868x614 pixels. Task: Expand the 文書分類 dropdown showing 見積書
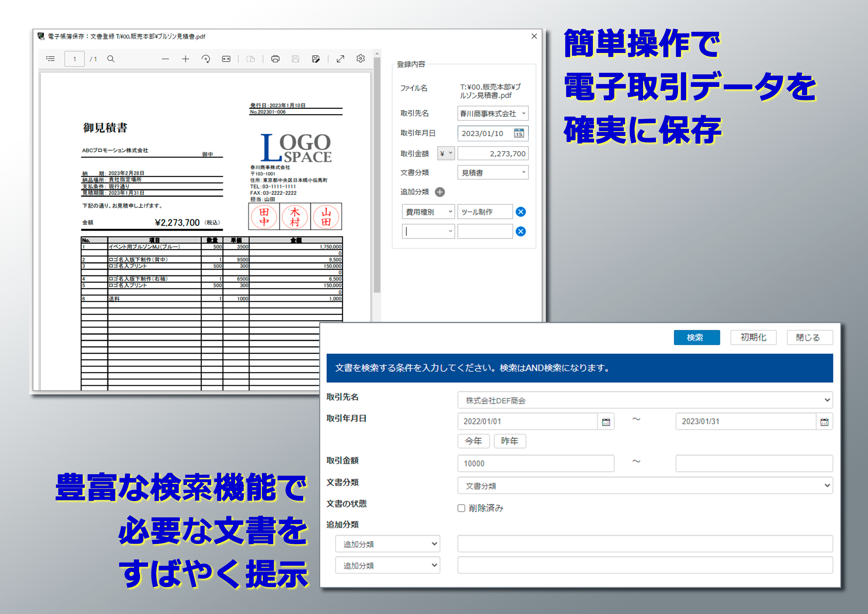coord(524,172)
